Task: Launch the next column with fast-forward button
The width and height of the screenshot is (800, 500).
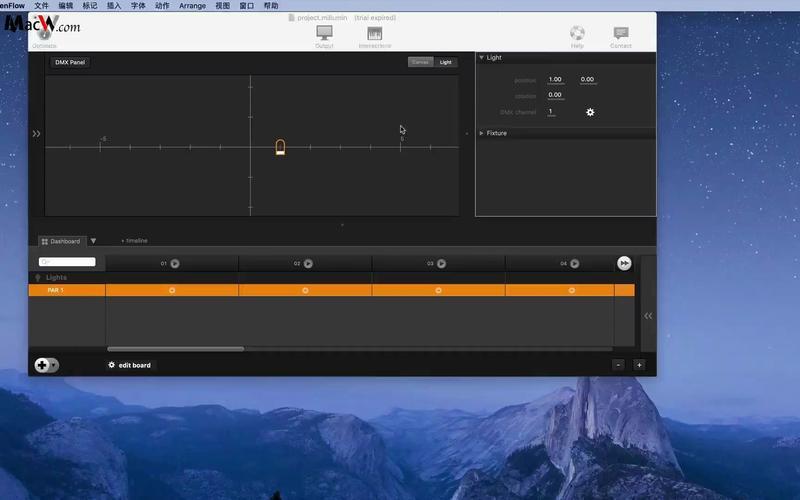Action: point(624,263)
